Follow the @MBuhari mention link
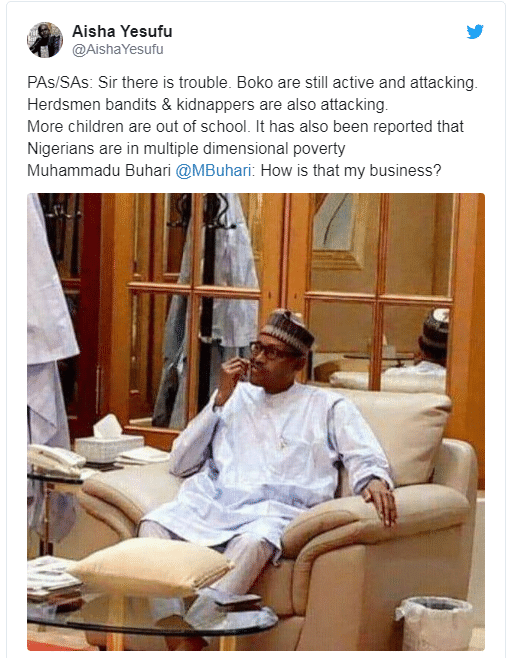The width and height of the screenshot is (508, 658). [x=213, y=171]
